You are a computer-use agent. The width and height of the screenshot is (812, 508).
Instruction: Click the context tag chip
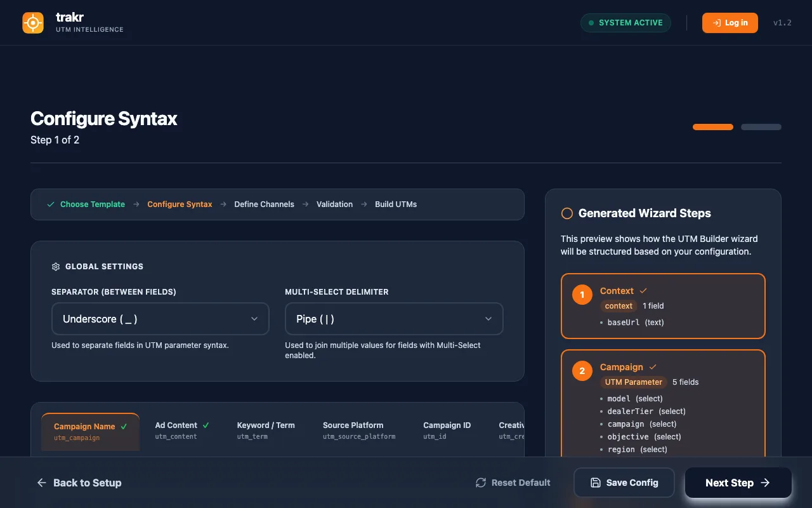pyautogui.click(x=619, y=306)
